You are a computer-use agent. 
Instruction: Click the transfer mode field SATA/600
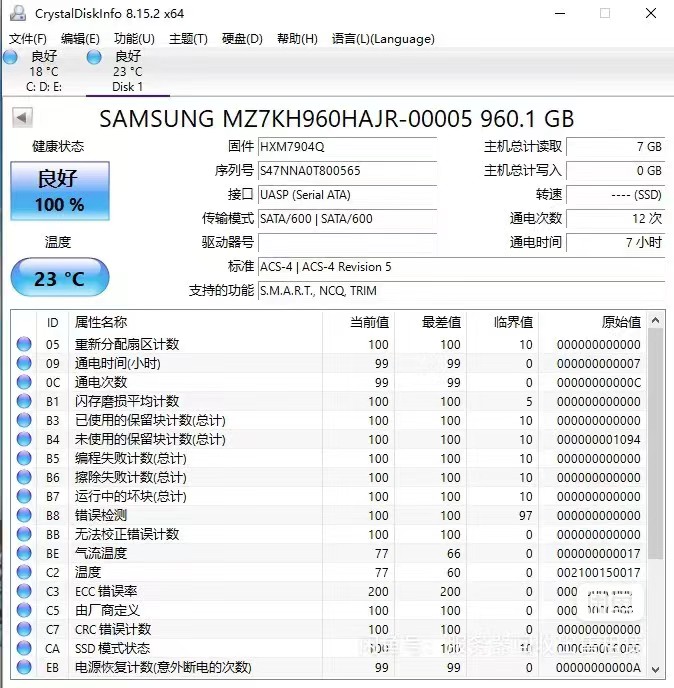pos(347,219)
